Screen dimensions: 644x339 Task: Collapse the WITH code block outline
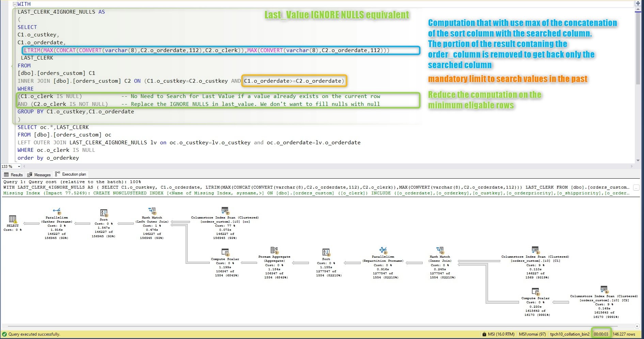pos(15,4)
